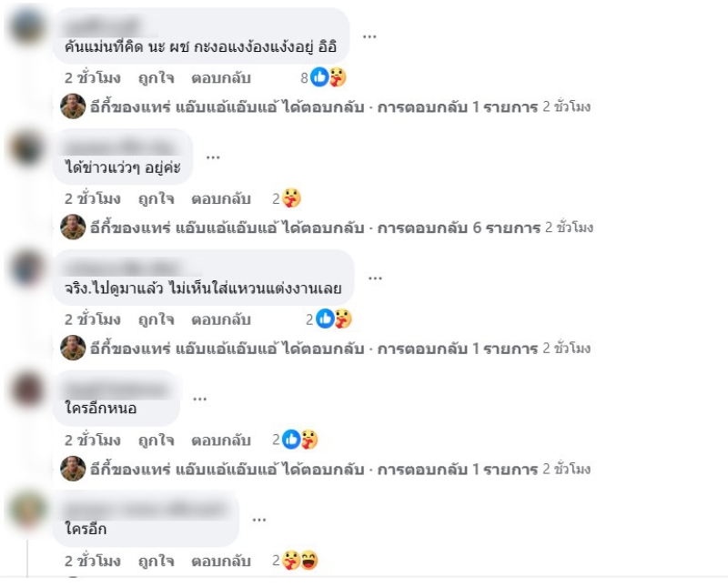Like the ได้ข่าวแว่วๆ comment via ถูกใจ
The width and height of the screenshot is (728, 587).
157,198
